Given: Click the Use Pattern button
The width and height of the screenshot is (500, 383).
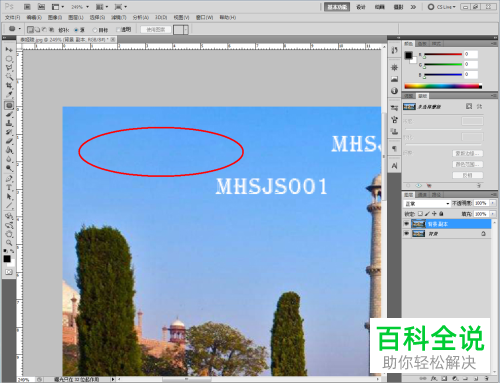Looking at the screenshot, I should (x=156, y=30).
